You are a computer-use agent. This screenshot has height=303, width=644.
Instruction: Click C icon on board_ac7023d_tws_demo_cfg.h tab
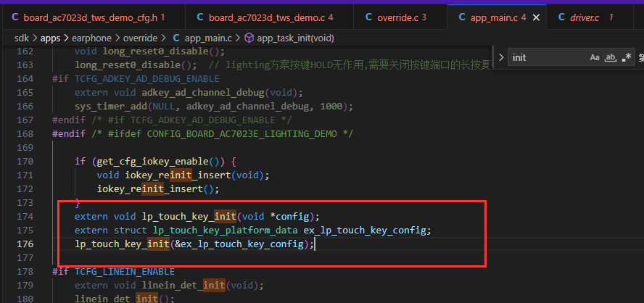15,17
